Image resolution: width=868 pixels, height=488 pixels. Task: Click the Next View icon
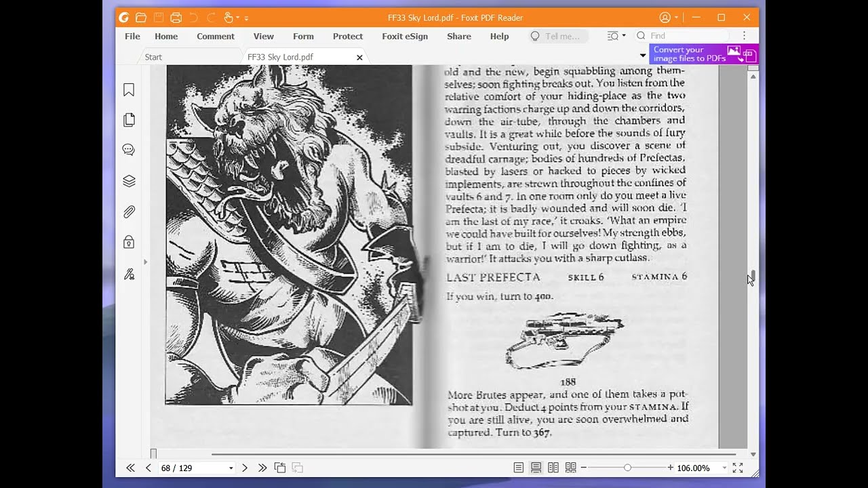(297, 468)
